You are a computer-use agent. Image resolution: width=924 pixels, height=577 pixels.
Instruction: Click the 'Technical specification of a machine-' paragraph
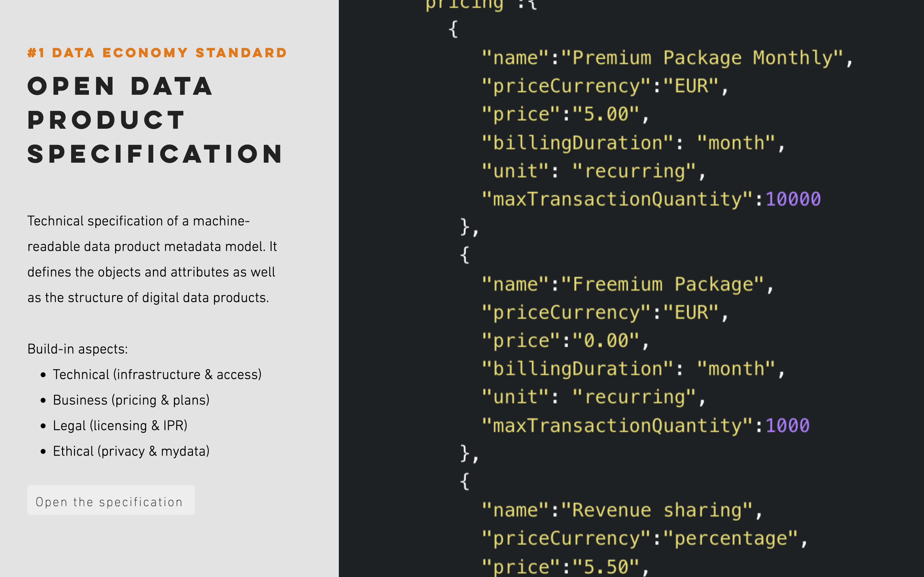[152, 259]
